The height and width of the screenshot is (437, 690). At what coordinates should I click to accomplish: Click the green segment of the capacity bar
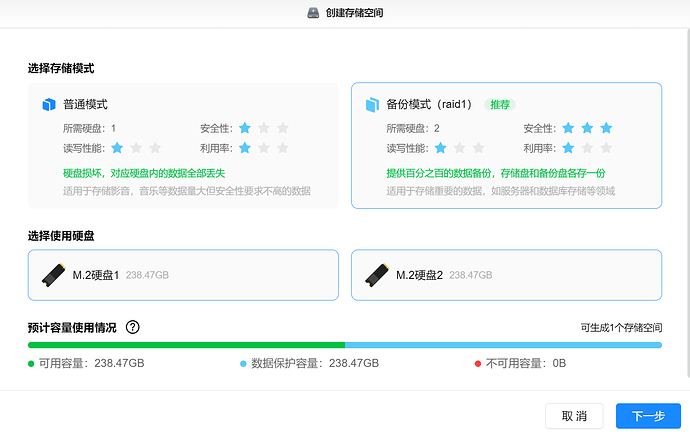click(x=186, y=345)
